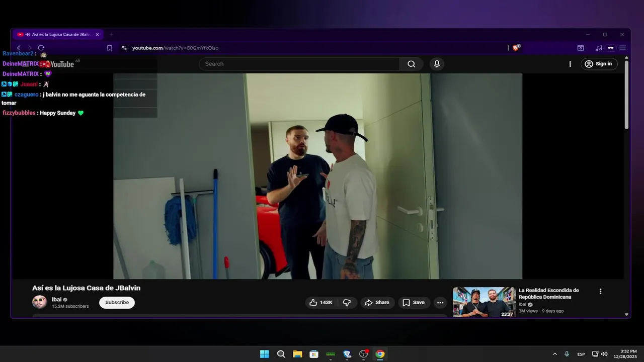Click czaguero's chat message about j balvin
The image size is (644, 362).
73,99
